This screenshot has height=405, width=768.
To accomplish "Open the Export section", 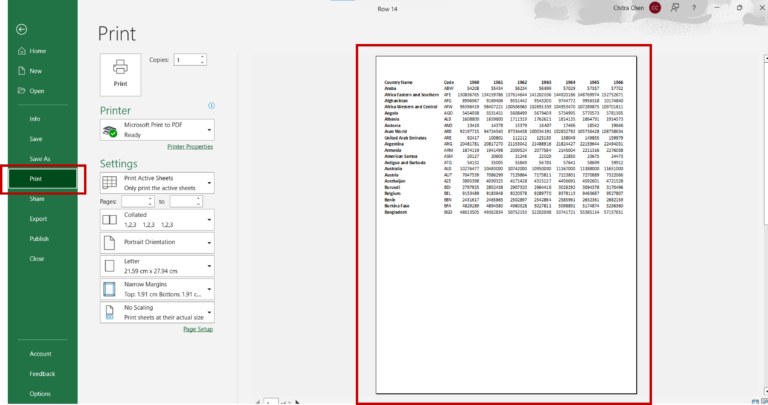I will 38,219.
